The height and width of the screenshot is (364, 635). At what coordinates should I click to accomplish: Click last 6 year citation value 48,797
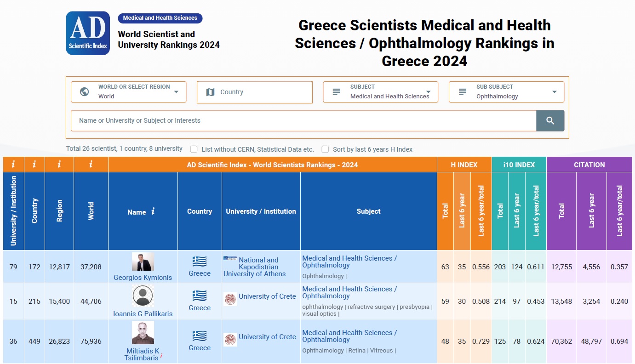(x=591, y=341)
